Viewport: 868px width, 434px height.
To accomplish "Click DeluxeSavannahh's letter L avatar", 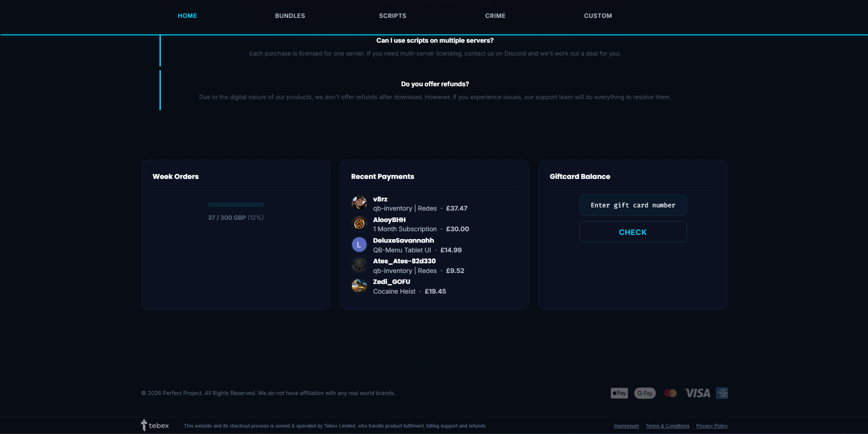I will click(359, 245).
